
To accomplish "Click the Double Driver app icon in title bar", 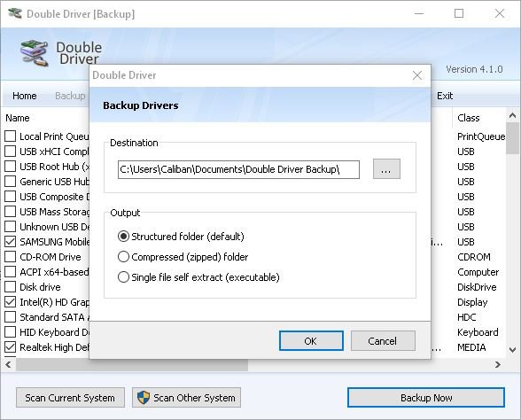I will pyautogui.click(x=15, y=13).
